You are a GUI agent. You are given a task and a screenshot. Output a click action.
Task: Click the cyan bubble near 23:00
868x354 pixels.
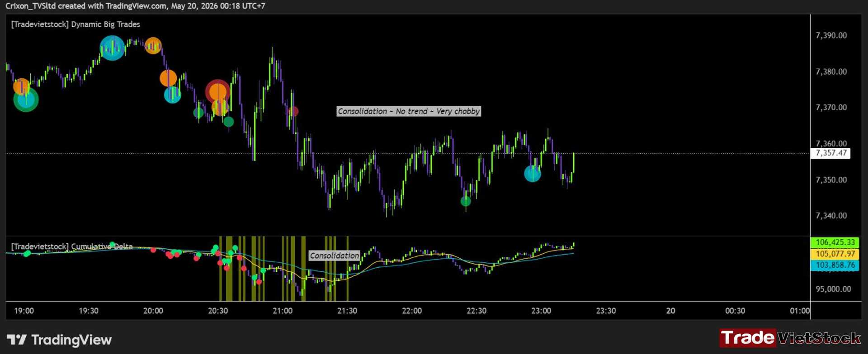[x=533, y=174]
